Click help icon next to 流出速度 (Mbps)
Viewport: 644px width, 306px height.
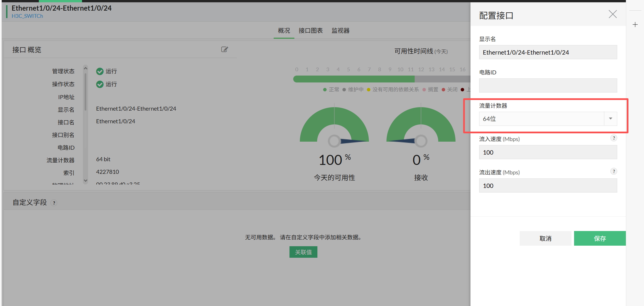click(x=613, y=172)
